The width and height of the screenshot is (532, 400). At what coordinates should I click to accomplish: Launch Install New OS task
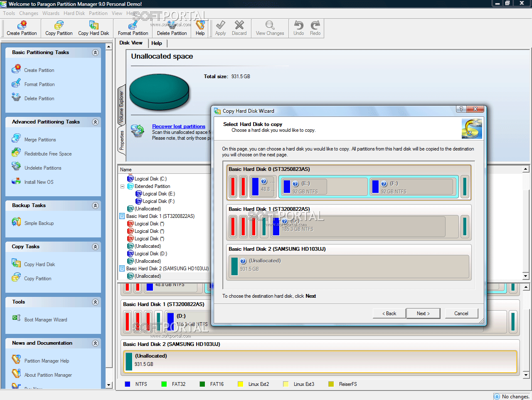(x=39, y=182)
